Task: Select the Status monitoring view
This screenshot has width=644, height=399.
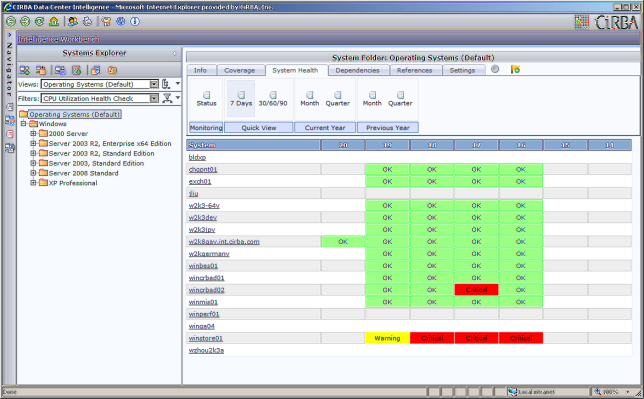Action: tap(206, 99)
